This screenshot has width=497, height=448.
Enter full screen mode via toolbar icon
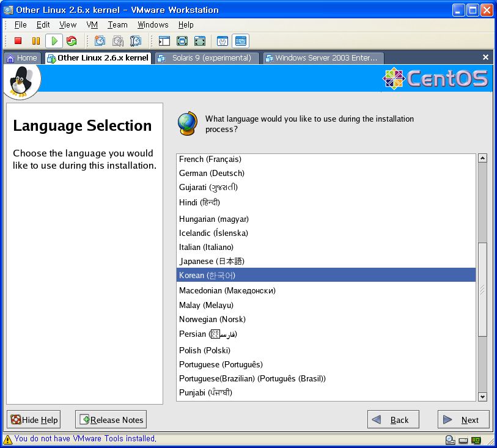tap(182, 41)
